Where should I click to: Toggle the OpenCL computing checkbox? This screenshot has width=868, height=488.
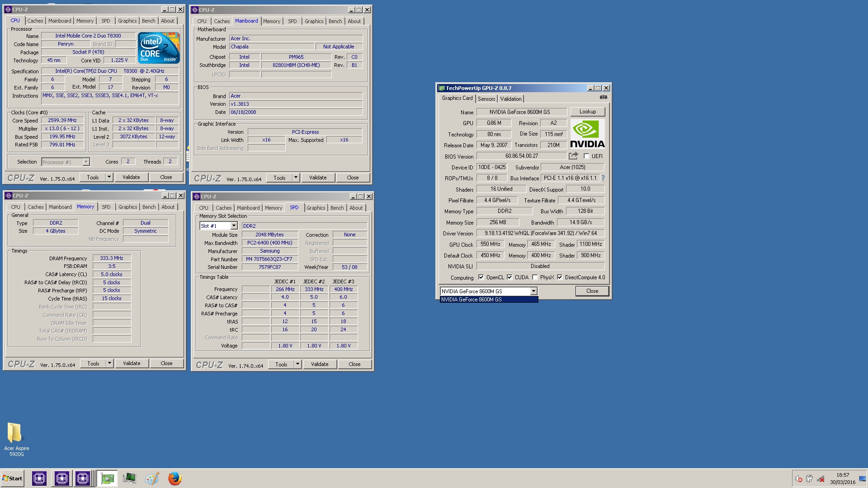point(481,277)
